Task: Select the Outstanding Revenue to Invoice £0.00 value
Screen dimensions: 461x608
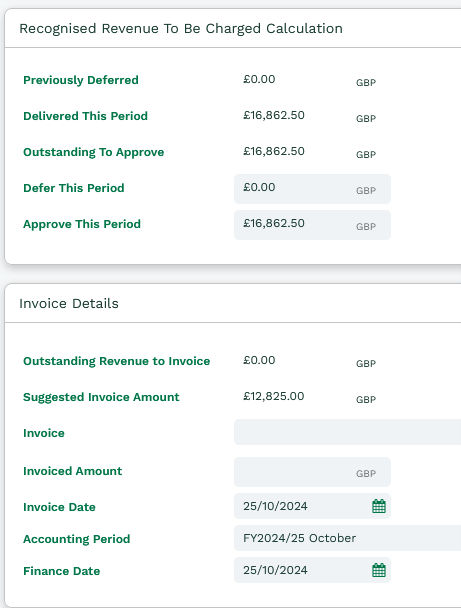Action: click(x=259, y=360)
